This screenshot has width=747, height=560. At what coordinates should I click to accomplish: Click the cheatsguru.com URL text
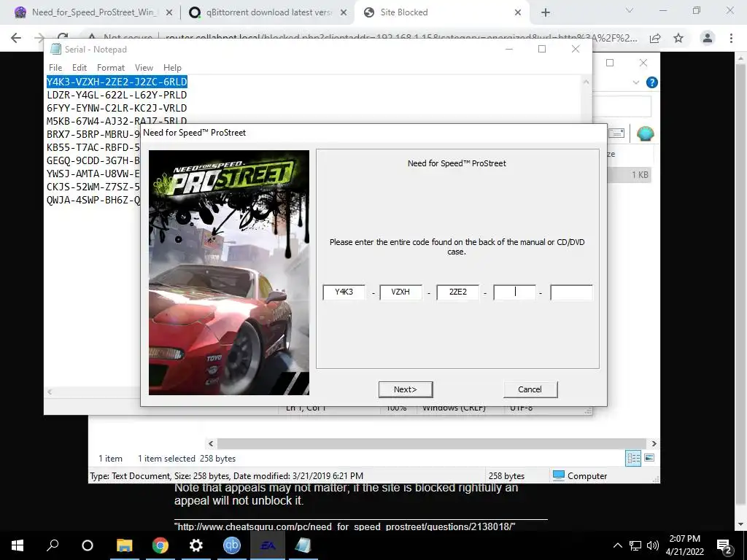click(x=345, y=526)
